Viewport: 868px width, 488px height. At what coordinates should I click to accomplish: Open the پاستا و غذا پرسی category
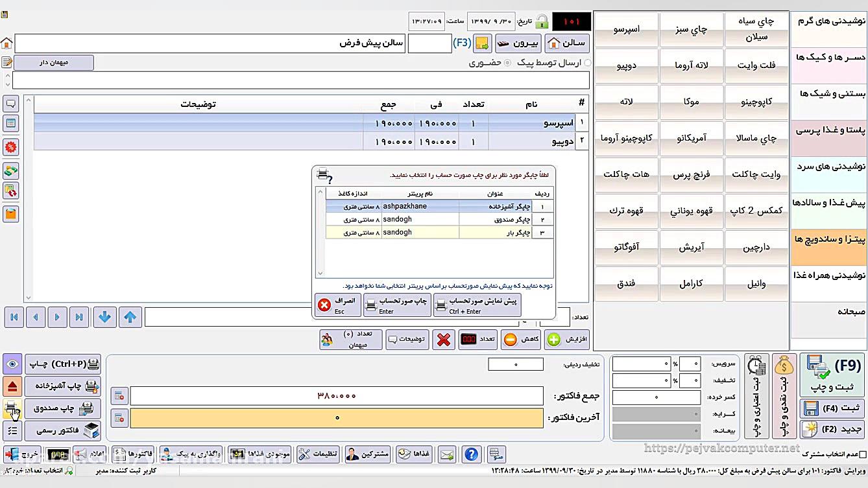tap(829, 137)
